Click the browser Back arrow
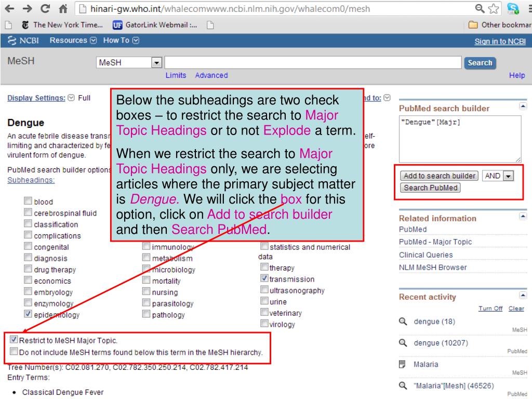The height and width of the screenshot is (399, 532). click(x=9, y=8)
